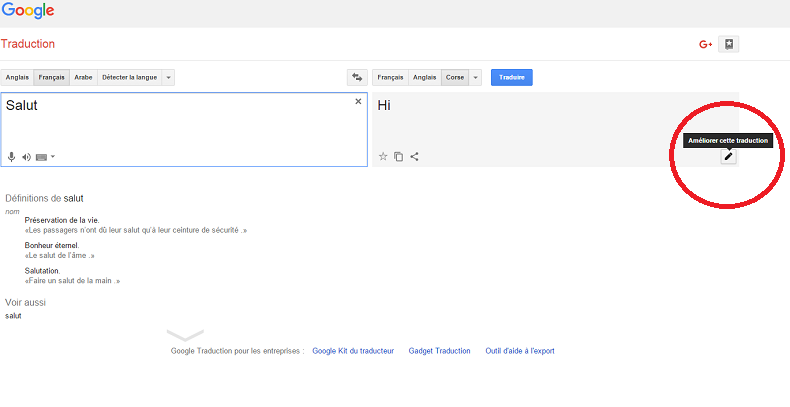Go to the Google logo homepage
Viewport: 790px width, 407px height.
(28, 11)
